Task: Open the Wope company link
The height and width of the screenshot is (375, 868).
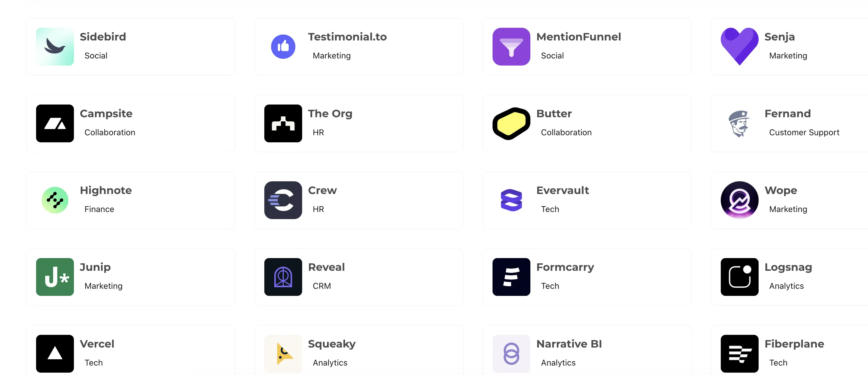Action: click(780, 190)
